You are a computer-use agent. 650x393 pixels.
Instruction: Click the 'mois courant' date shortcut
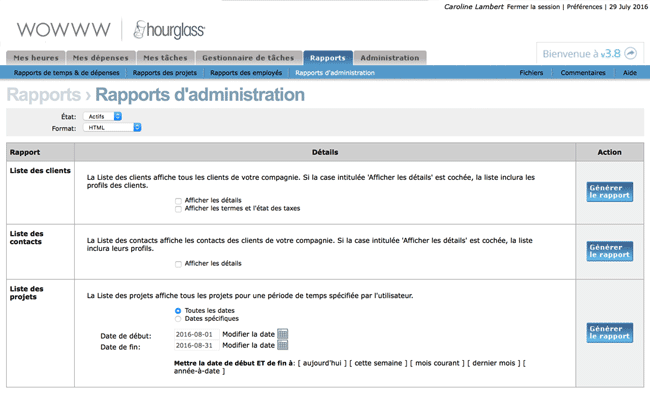pyautogui.click(x=437, y=363)
